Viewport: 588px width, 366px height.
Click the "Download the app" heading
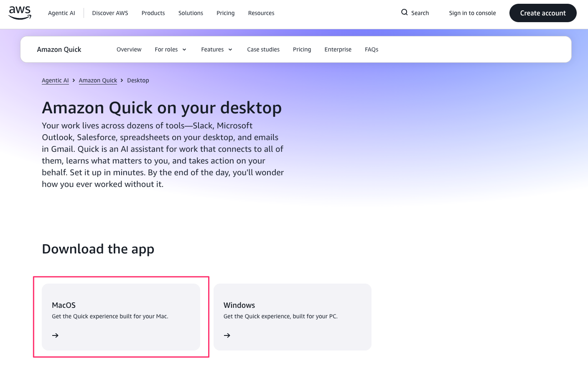[98, 249]
